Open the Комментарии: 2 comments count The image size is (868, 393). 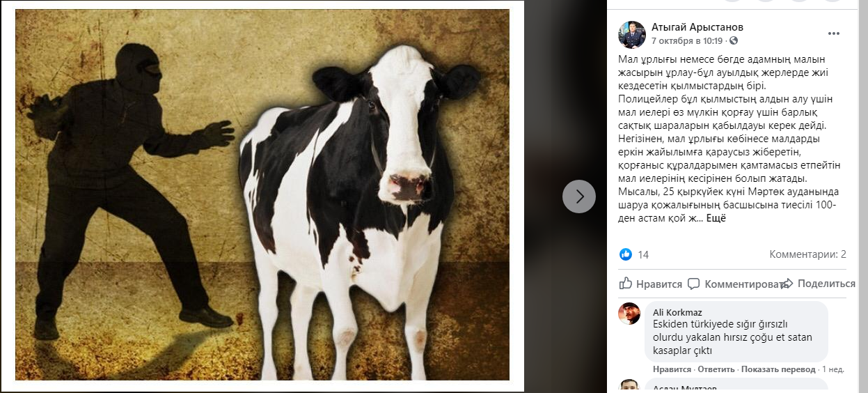click(x=807, y=254)
